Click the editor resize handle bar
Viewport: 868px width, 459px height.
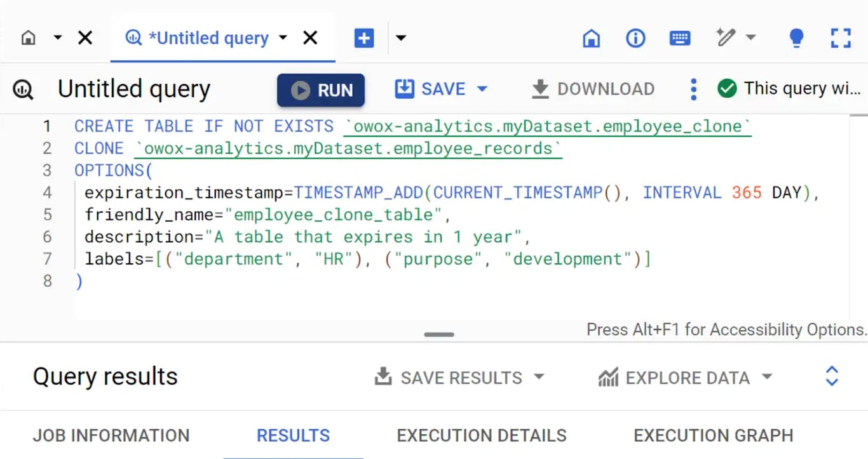point(439,335)
